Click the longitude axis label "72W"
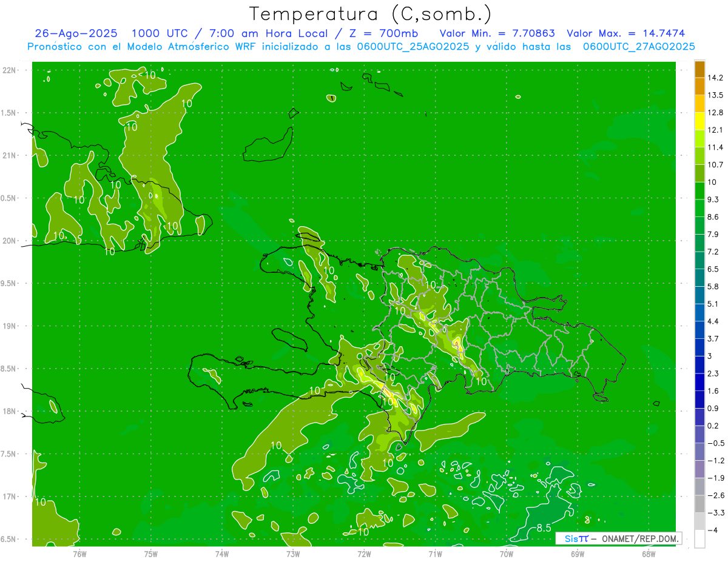The image size is (728, 562). click(x=364, y=554)
